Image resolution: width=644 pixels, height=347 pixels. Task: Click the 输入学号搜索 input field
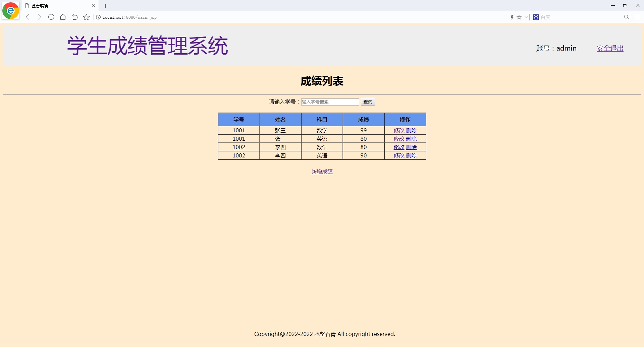(330, 102)
